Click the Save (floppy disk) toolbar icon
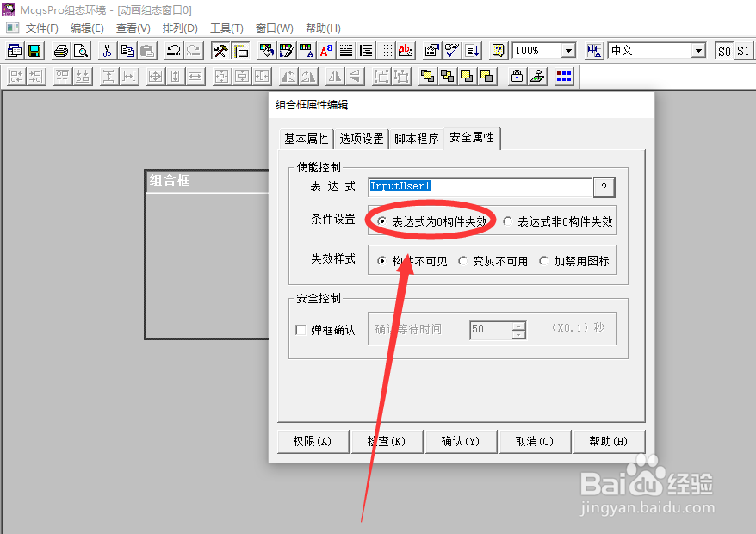756x534 pixels. pyautogui.click(x=34, y=51)
